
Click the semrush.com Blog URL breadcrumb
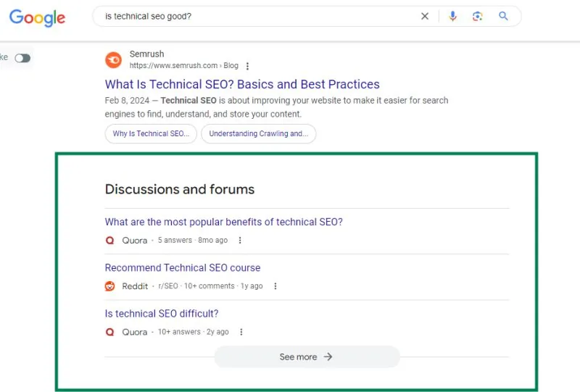(x=184, y=65)
